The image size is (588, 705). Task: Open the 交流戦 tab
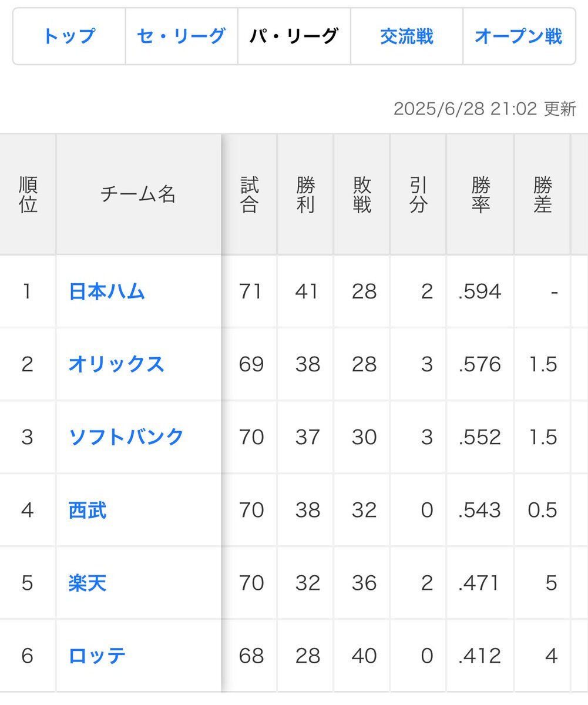(x=406, y=36)
